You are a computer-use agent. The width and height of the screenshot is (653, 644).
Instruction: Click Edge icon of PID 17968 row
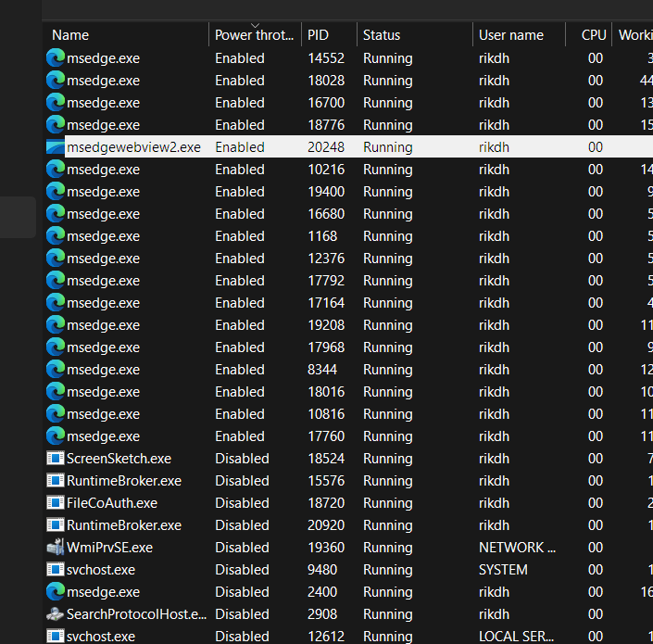56,347
